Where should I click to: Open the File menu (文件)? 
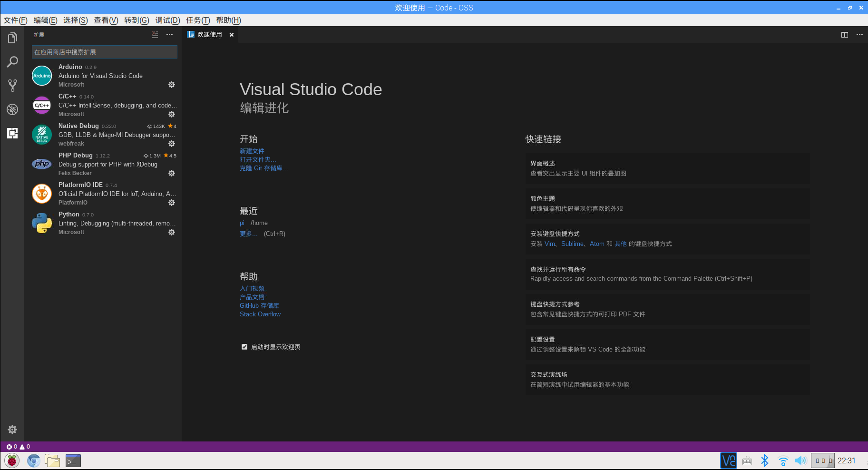click(16, 20)
